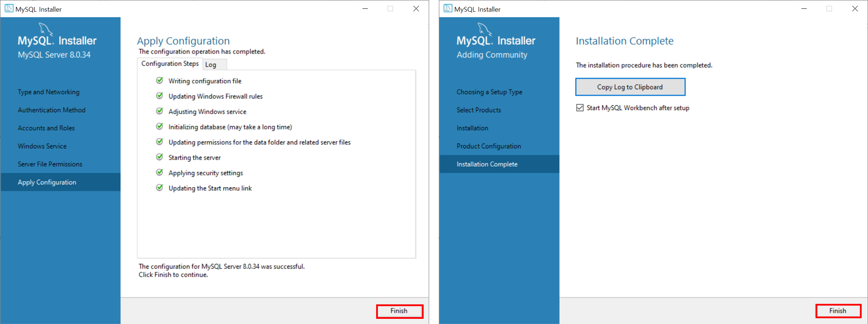The image size is (868, 324).
Task: Click 'Updating Windows Firewall rules' text
Action: (x=215, y=96)
